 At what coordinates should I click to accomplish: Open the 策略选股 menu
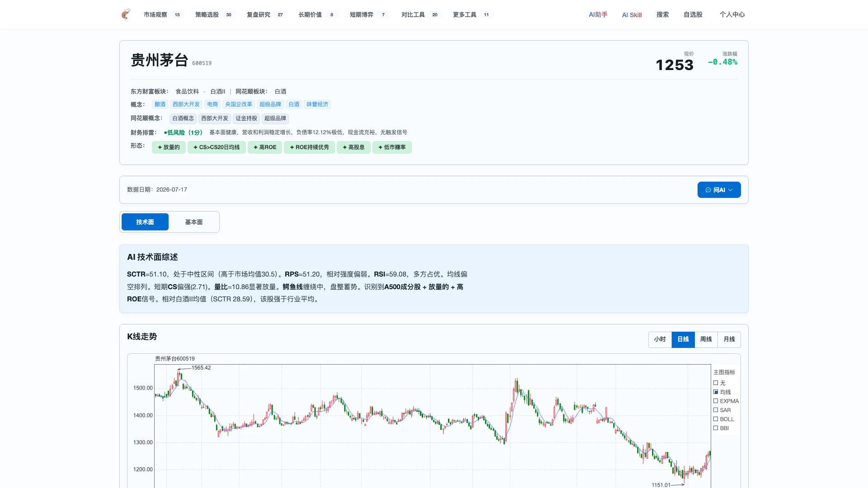pos(214,14)
